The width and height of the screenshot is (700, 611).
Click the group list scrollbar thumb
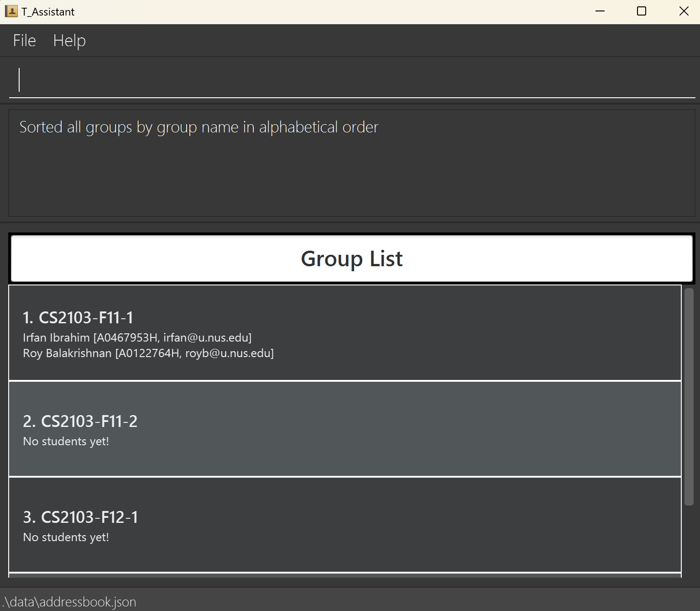689,396
